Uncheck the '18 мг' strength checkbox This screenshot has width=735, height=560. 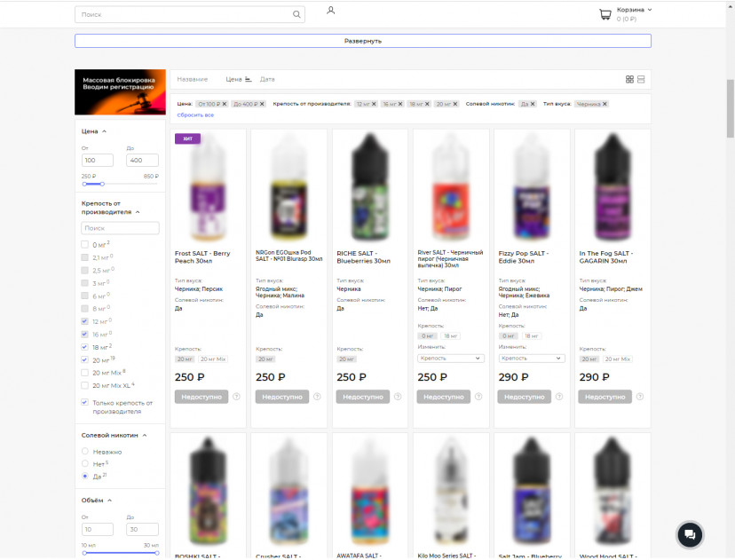[85, 347]
